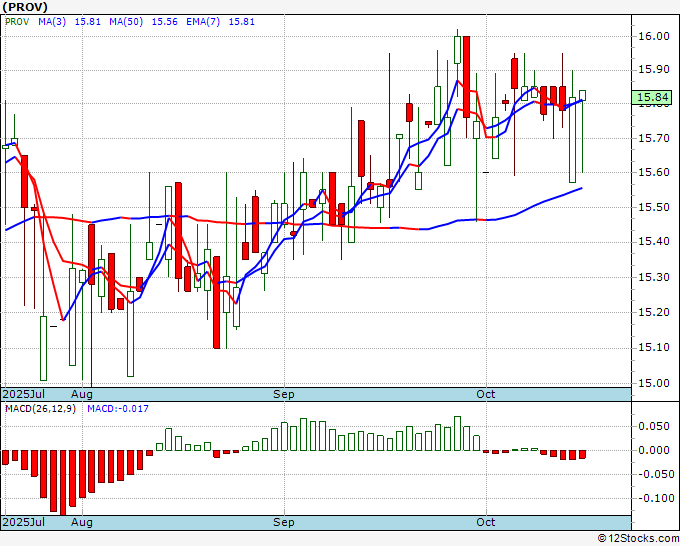Click the 15.60 price axis label
This screenshot has height=546, width=680.
654,173
